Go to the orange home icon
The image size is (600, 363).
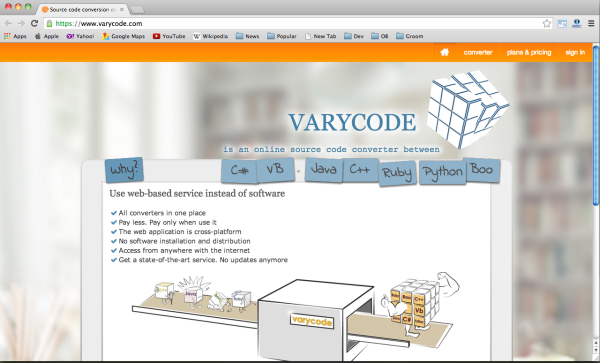444,52
